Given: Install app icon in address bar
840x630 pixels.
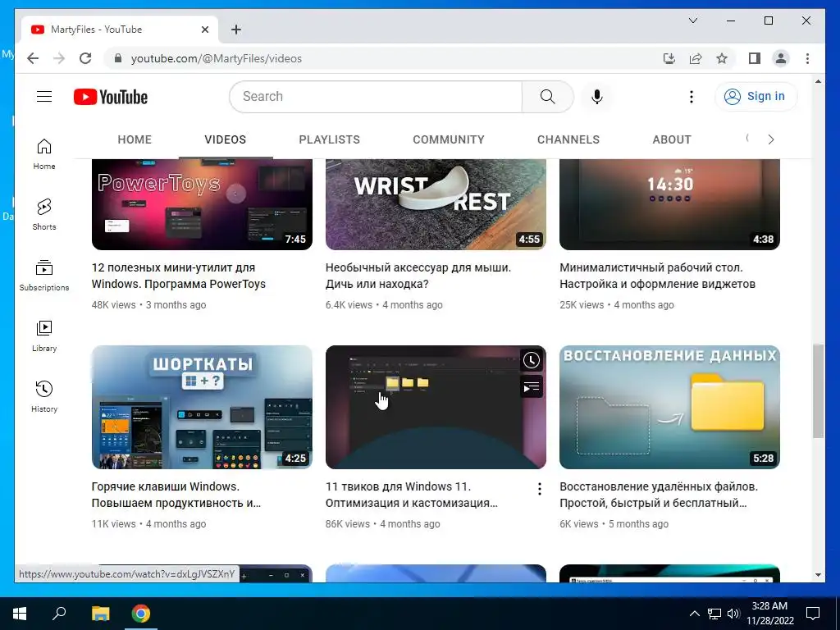Looking at the screenshot, I should [x=669, y=58].
